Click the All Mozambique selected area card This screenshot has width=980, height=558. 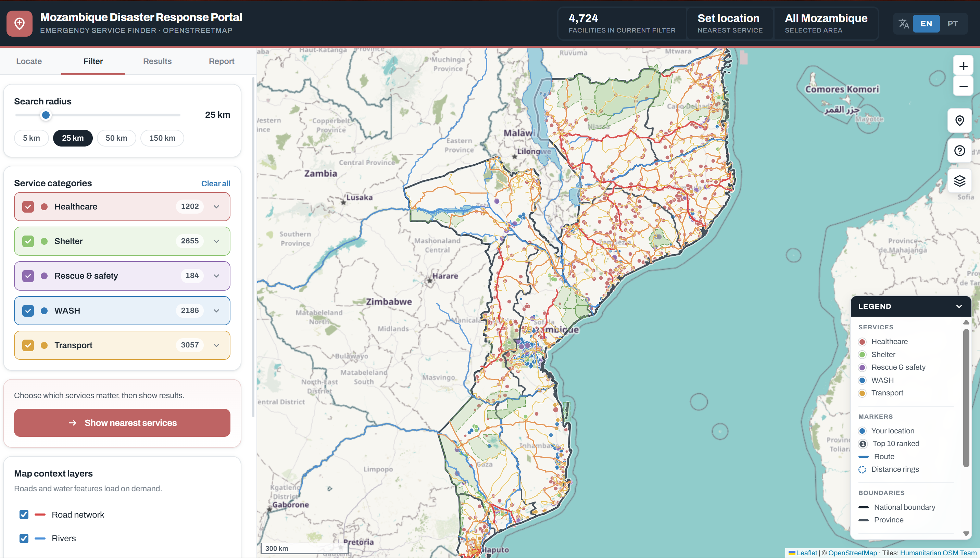click(x=826, y=23)
